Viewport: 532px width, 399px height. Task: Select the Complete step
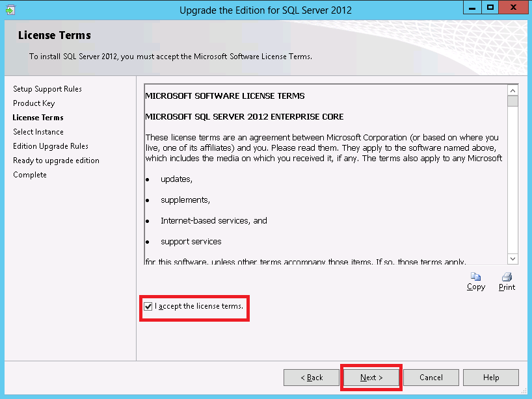30,175
